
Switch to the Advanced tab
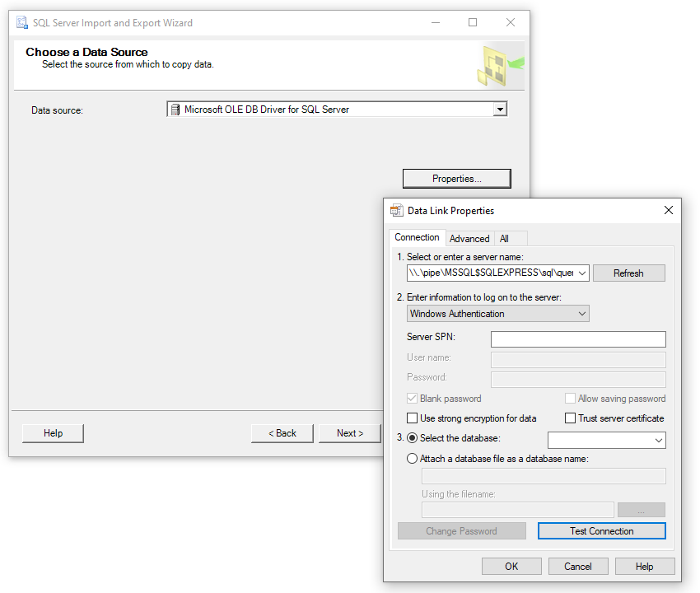point(469,238)
